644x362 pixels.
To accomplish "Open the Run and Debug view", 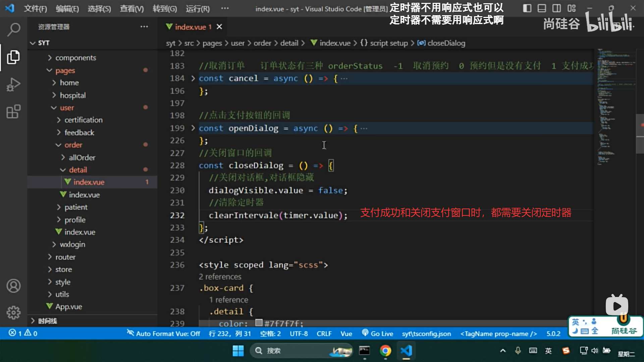I will 13,84.
